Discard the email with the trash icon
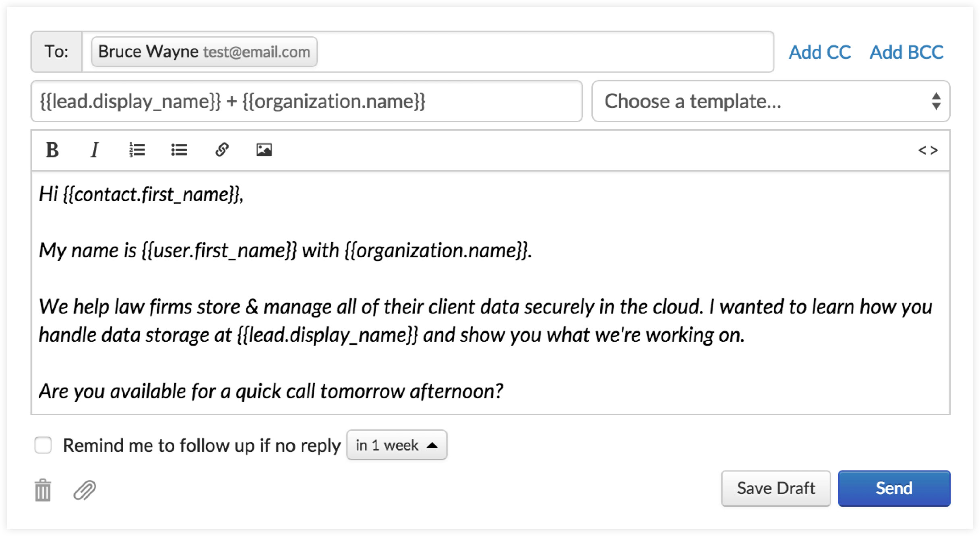The image size is (980, 536). (x=43, y=490)
